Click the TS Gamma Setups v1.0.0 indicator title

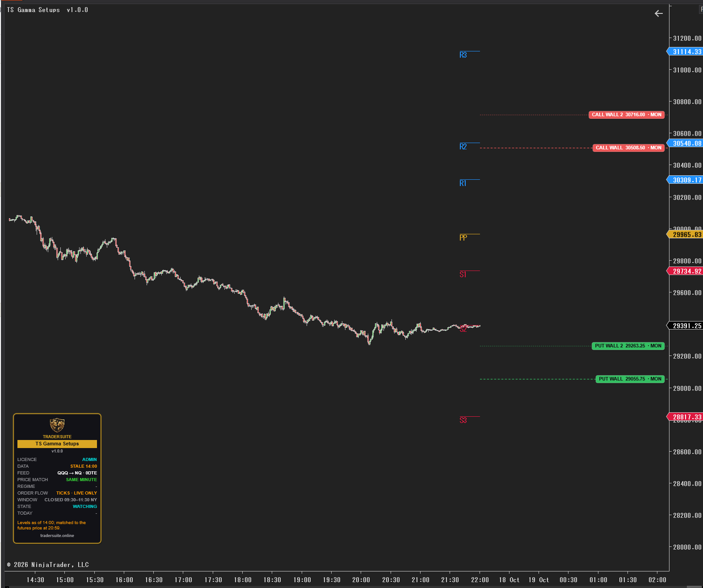click(x=47, y=10)
